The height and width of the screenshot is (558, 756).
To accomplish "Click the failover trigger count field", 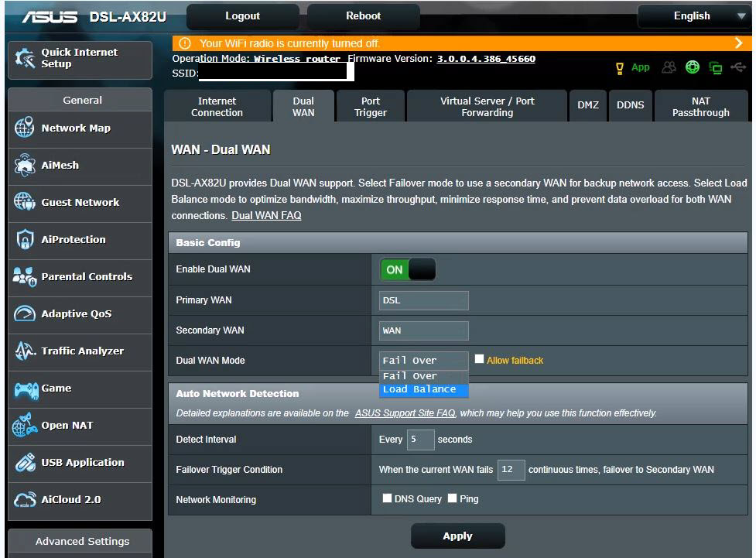I will pyautogui.click(x=511, y=469).
